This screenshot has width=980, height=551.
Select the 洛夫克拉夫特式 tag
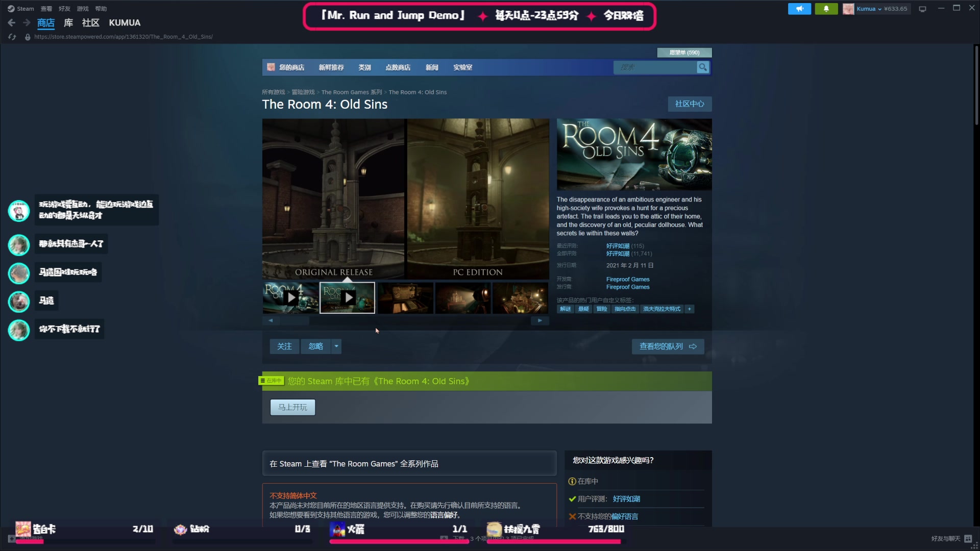(661, 309)
